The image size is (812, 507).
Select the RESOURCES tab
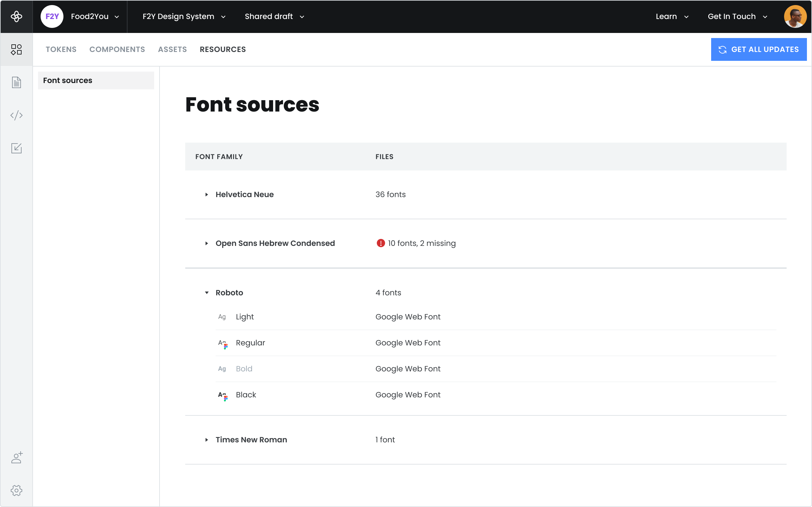tap(223, 49)
